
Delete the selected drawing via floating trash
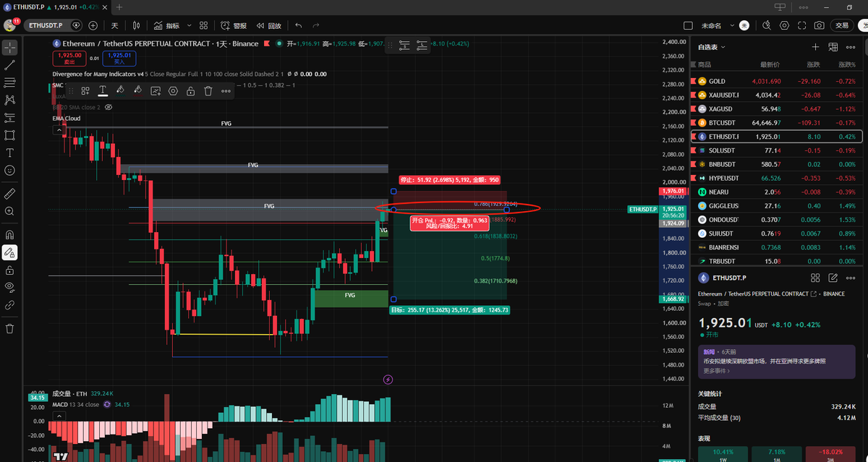click(x=208, y=91)
